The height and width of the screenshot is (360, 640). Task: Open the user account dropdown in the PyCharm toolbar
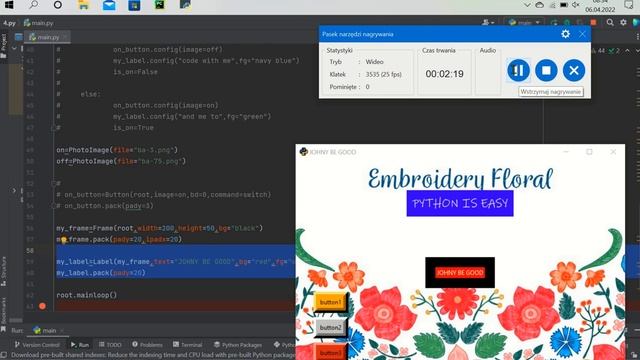pyautogui.click(x=488, y=22)
